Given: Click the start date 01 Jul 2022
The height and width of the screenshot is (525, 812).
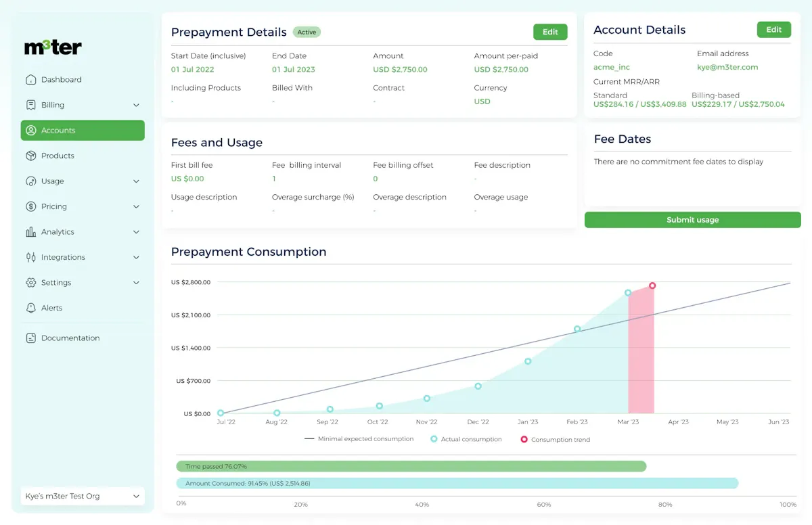Looking at the screenshot, I should 192,69.
